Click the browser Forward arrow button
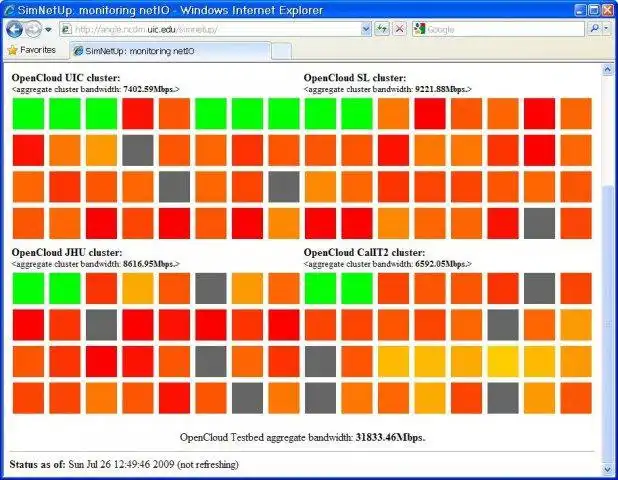The width and height of the screenshot is (618, 480). coord(33,29)
